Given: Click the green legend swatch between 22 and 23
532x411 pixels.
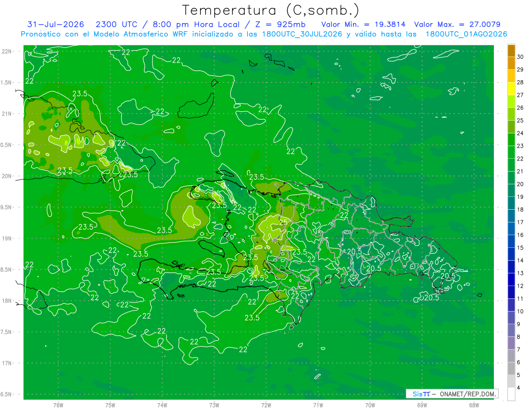Looking at the screenshot, I should point(511,153).
